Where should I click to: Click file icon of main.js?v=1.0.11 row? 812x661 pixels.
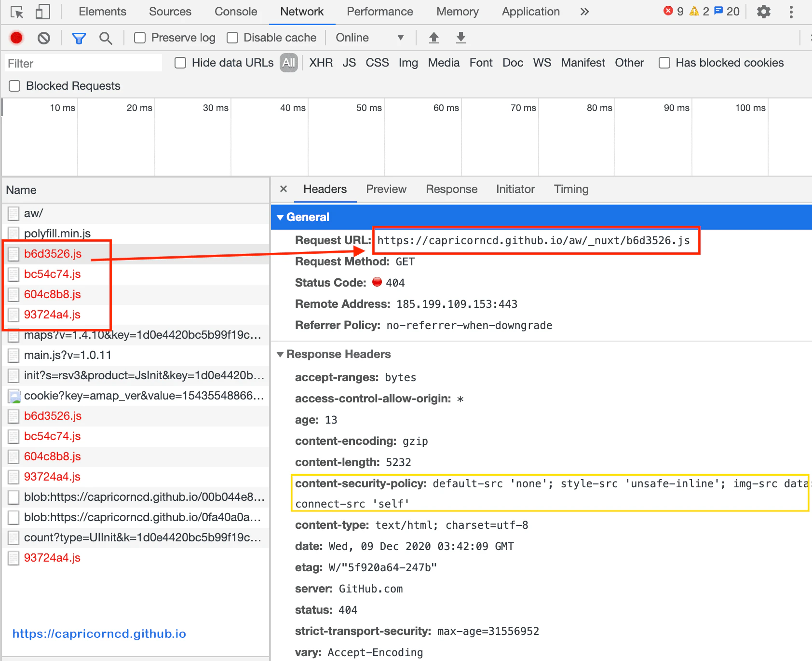[x=14, y=355]
